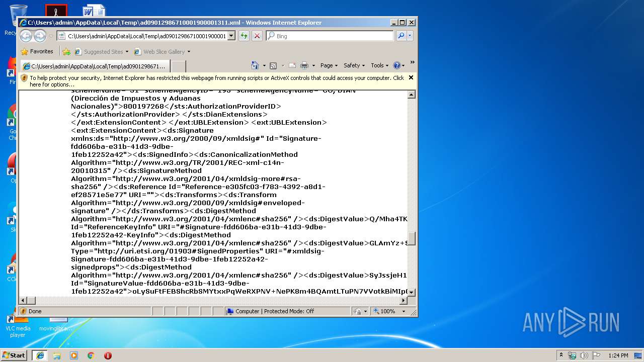Open Windows Explorer folder from taskbar

click(57, 355)
